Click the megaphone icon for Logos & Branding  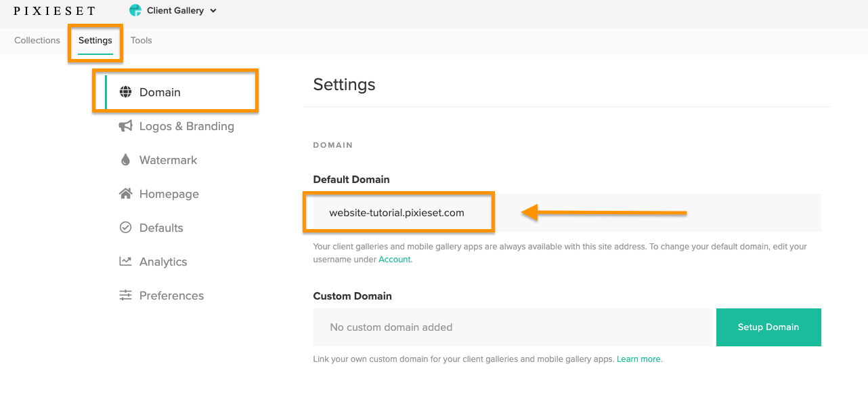coord(125,126)
